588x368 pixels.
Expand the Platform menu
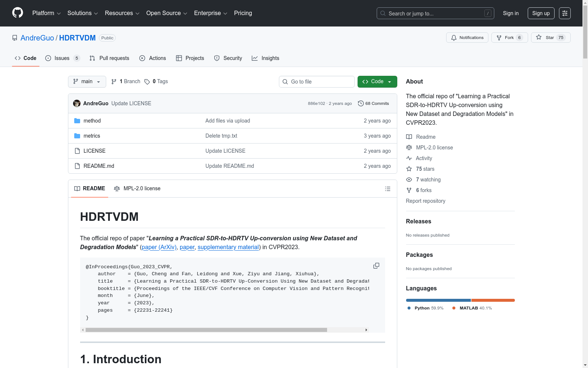click(46, 13)
